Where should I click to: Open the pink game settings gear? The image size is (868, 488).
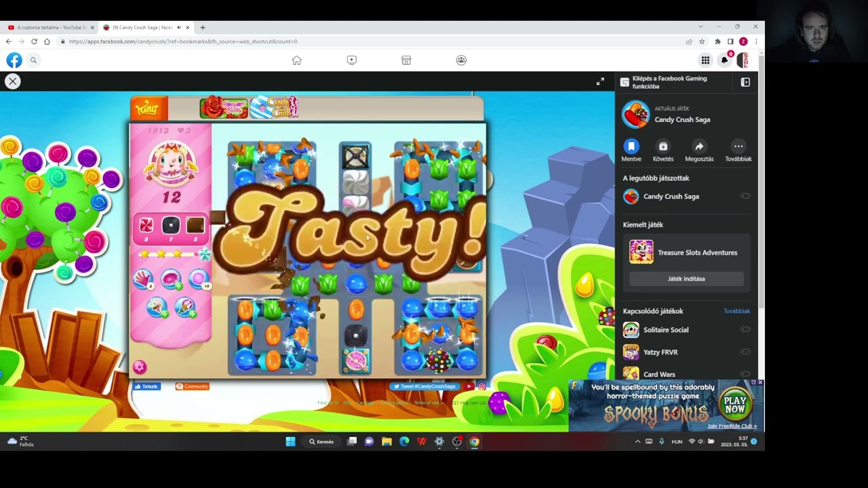(140, 367)
